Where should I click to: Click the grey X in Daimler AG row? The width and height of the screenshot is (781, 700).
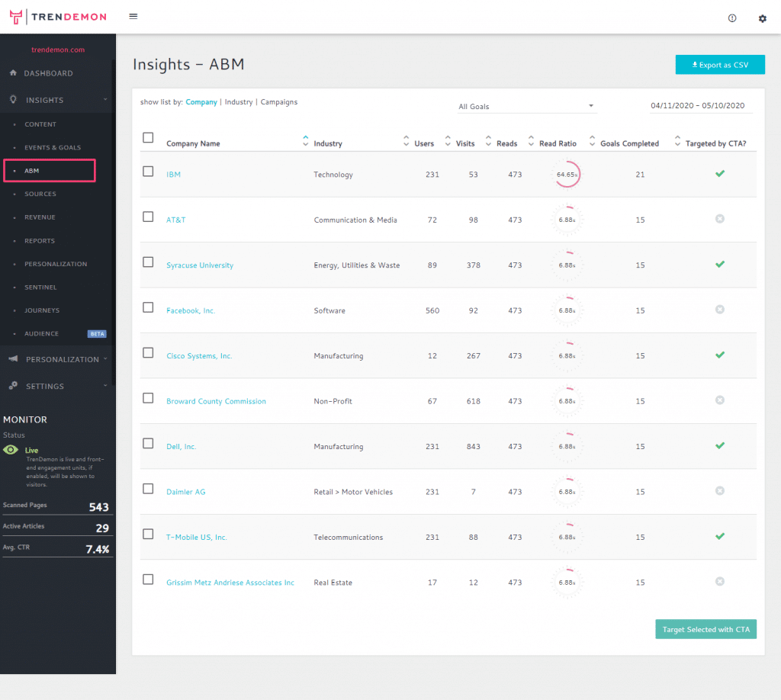tap(720, 491)
